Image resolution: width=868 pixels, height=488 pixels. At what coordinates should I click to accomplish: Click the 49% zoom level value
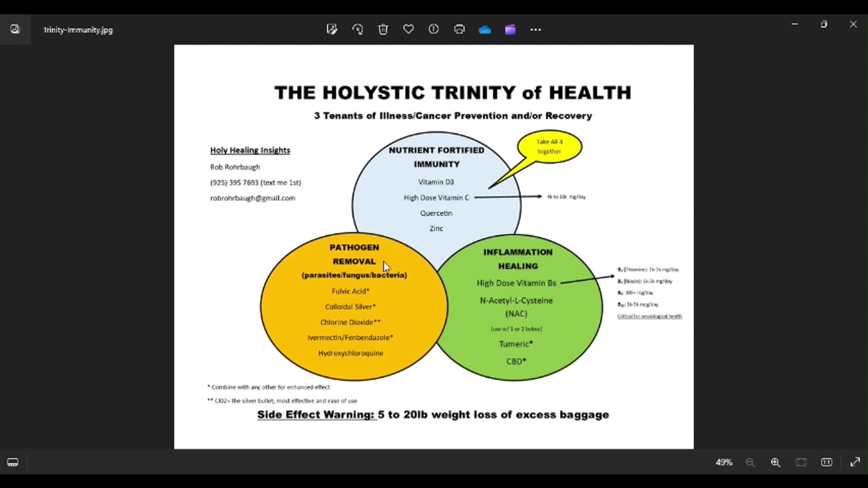(724, 462)
